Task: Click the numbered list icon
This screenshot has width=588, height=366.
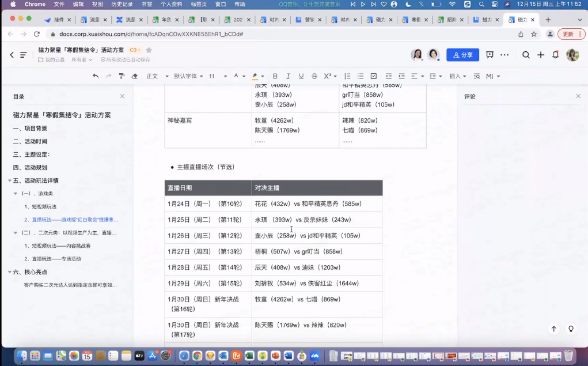Action: (347, 76)
